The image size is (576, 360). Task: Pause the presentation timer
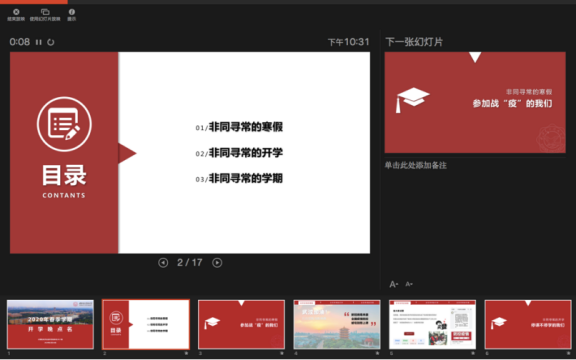tap(39, 42)
